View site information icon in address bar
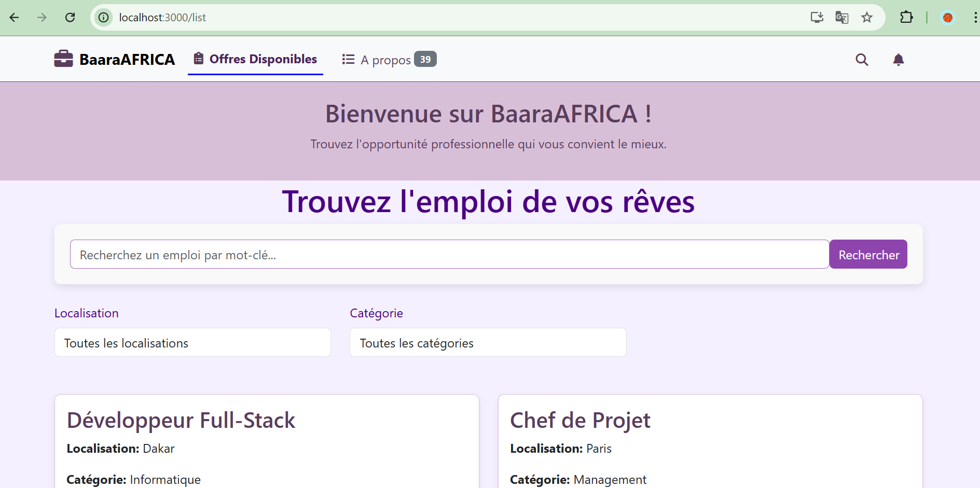 pyautogui.click(x=104, y=18)
